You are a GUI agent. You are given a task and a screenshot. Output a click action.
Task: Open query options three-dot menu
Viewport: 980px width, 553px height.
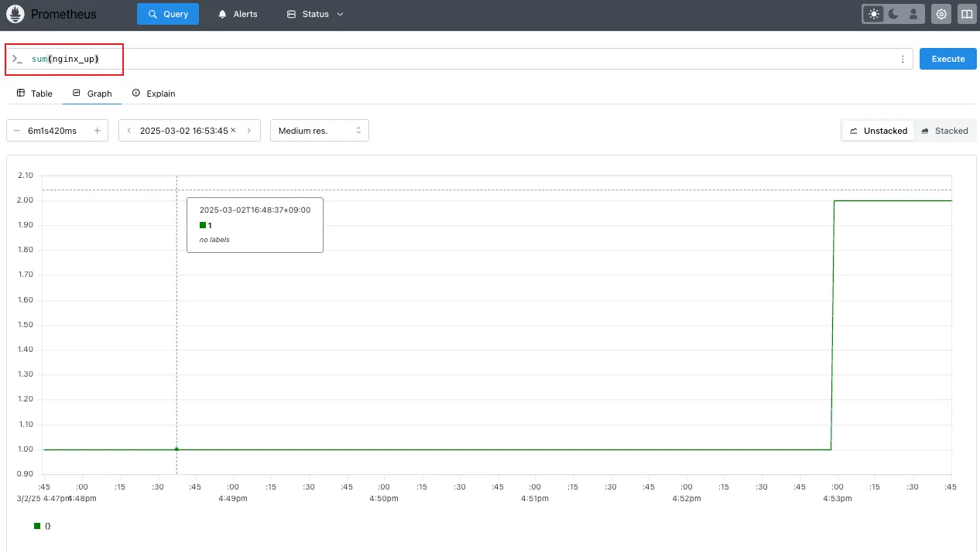tap(903, 59)
